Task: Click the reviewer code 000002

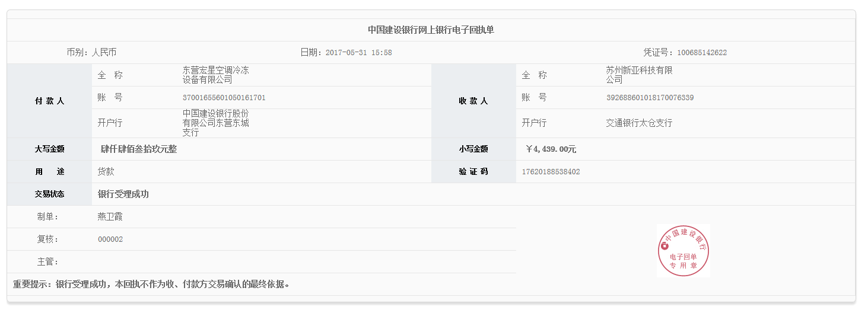Action: (110, 239)
